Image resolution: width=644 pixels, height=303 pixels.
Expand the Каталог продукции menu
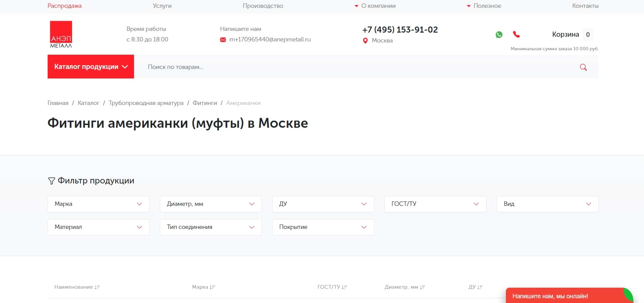coord(91,67)
